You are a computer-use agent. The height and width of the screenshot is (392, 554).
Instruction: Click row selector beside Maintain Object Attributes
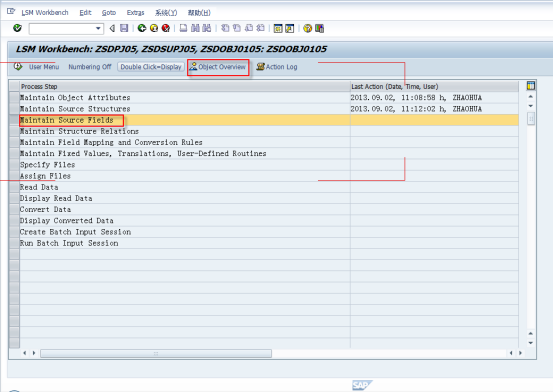point(14,98)
